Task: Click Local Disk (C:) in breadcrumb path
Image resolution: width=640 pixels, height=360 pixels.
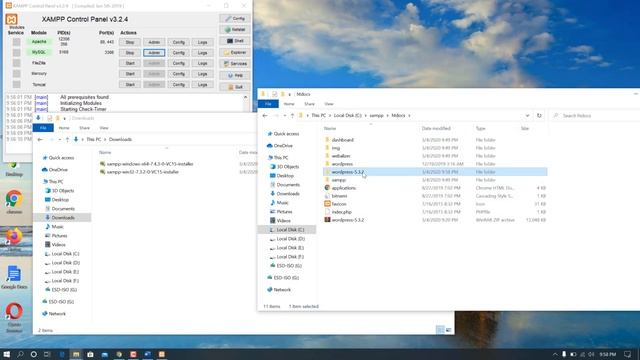Action: pos(347,116)
